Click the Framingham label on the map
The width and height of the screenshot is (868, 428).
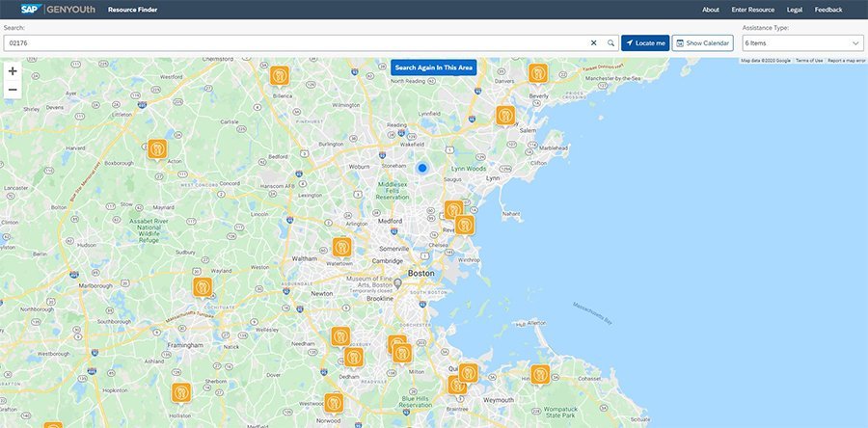(x=185, y=345)
